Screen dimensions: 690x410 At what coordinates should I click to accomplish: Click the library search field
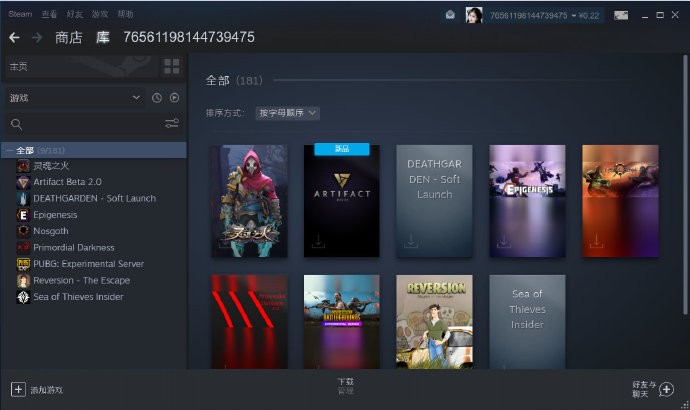tap(85, 124)
